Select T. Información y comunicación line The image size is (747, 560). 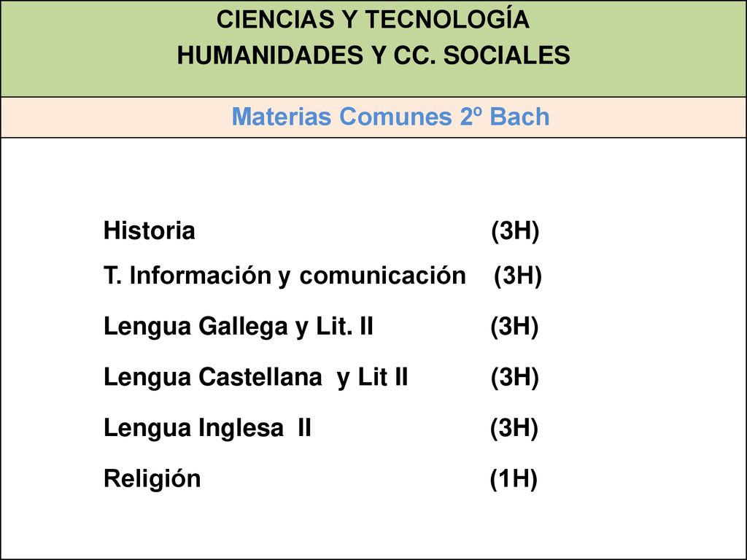[285, 276]
